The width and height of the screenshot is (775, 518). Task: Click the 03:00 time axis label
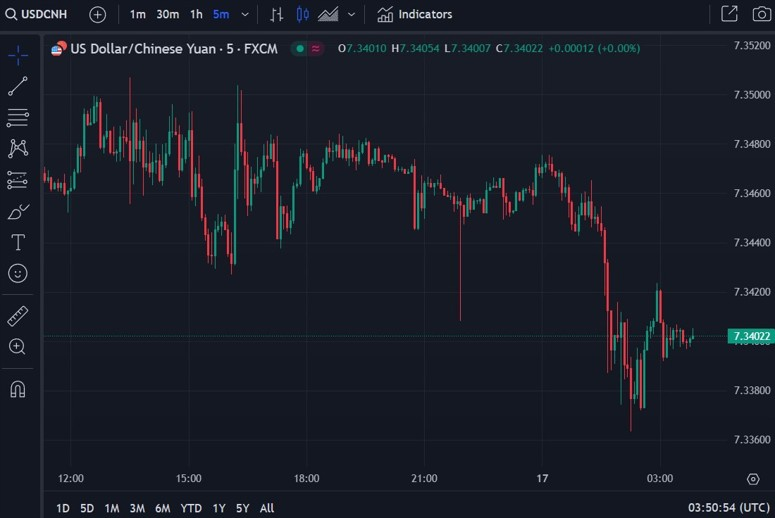[x=660, y=478]
